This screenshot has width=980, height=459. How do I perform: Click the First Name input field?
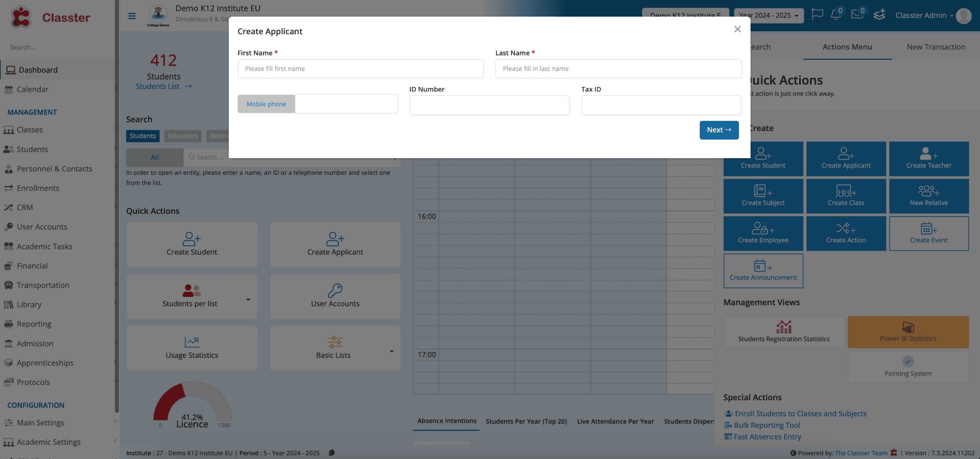tap(360, 69)
